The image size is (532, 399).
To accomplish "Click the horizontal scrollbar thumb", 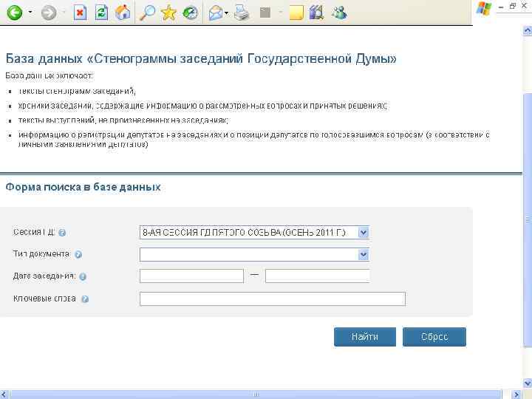I will pyautogui.click(x=256, y=395).
